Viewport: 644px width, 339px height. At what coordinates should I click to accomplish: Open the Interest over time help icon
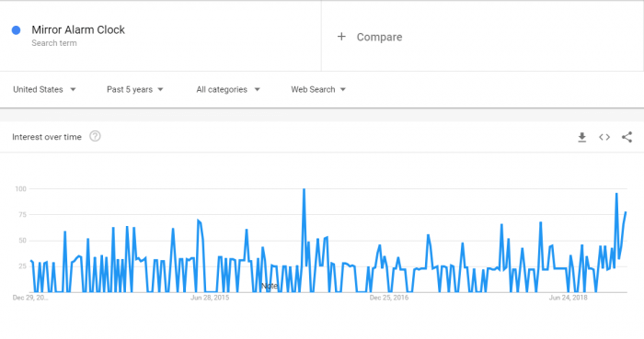point(95,136)
